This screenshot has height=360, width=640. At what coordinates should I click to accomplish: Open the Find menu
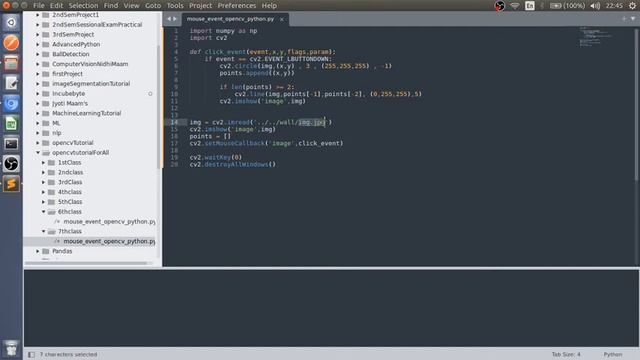coord(111,6)
